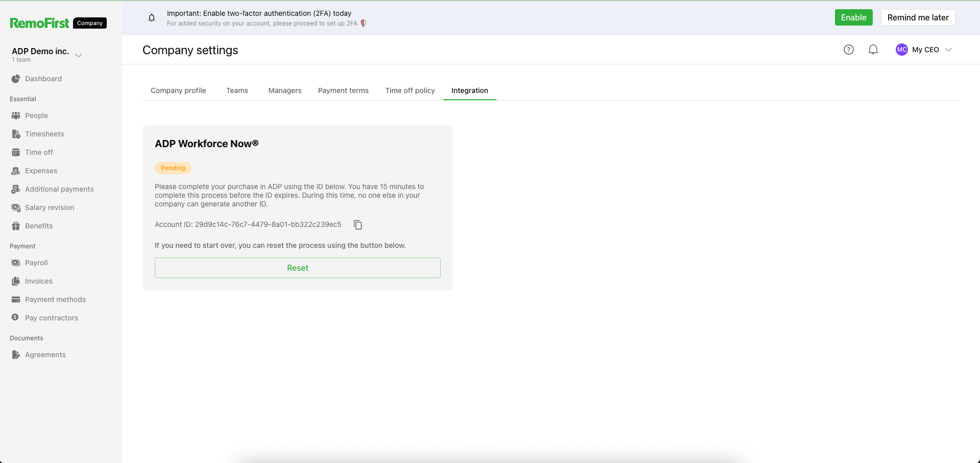Go to Additional payments
This screenshot has width=980, height=463.
[x=59, y=189]
